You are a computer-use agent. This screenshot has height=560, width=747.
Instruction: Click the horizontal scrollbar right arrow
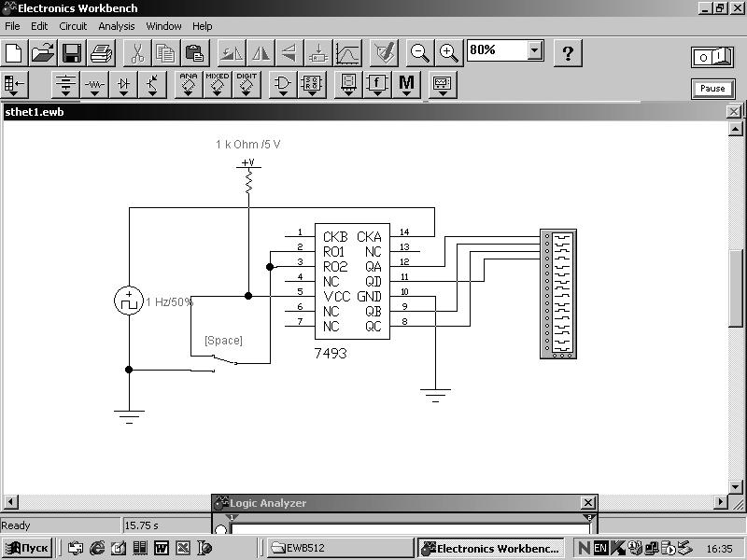pos(721,501)
